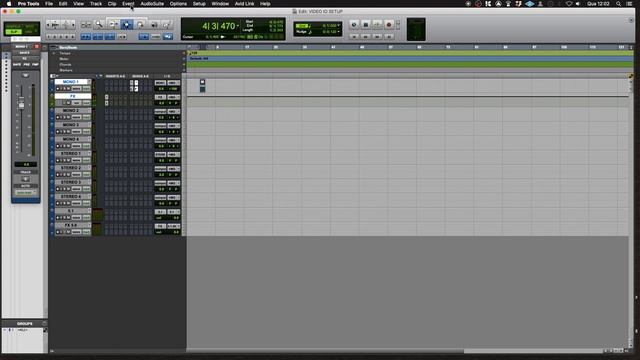Open the 5.1 track name dropdown arrow
The image size is (640, 360).
[x=89, y=211]
